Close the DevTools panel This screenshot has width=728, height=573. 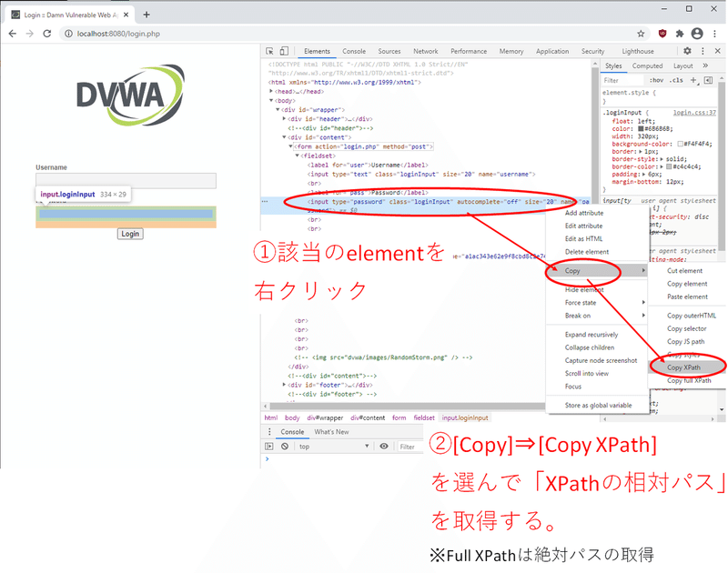tap(717, 51)
